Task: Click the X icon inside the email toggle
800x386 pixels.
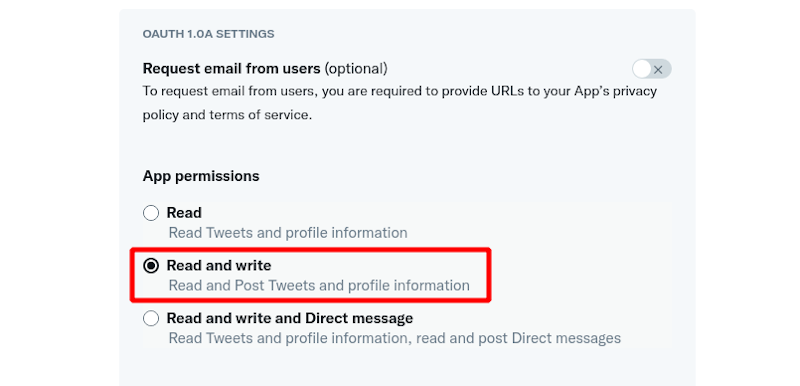Action: (x=658, y=70)
